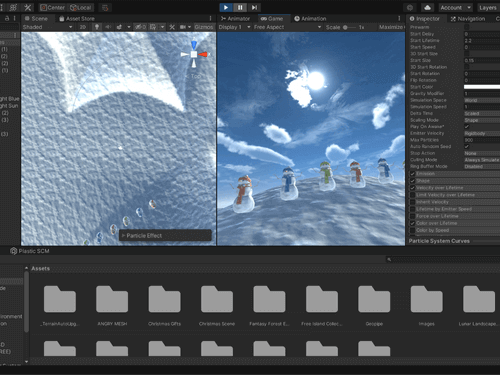
Task: Toggle Local handle rotation
Action: pyautogui.click(x=81, y=7)
